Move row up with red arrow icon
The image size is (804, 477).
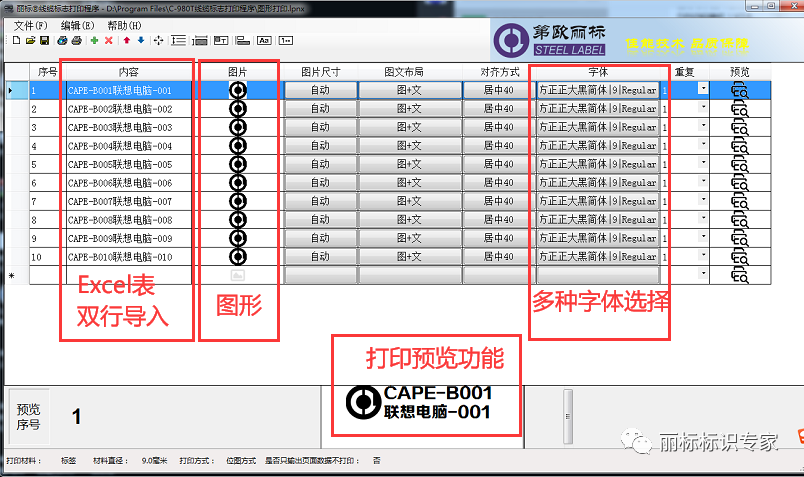[x=127, y=41]
